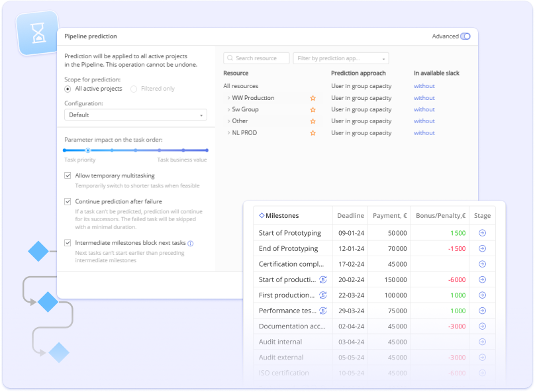The height and width of the screenshot is (392, 535).
Task: Uncheck Intermediate milestones block next tasks
Action: tap(68, 243)
